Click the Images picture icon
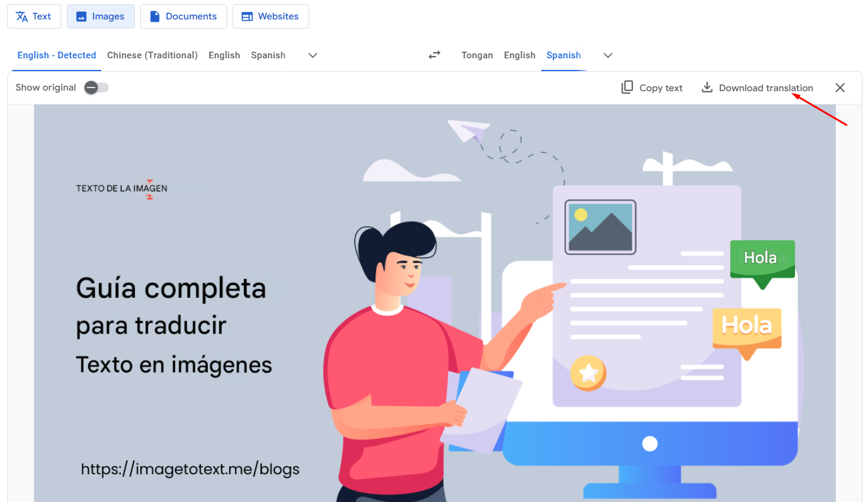868x502 pixels. [x=81, y=16]
